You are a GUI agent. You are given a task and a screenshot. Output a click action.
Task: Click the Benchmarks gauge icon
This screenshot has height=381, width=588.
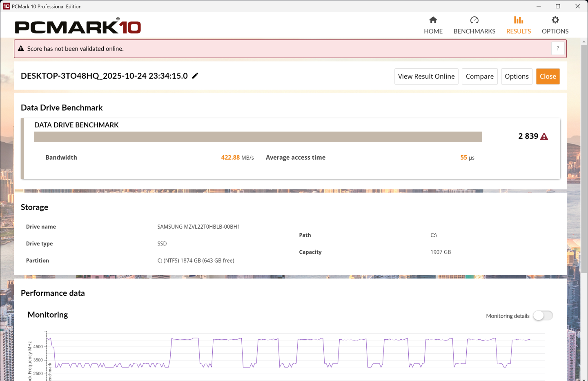[x=474, y=20]
